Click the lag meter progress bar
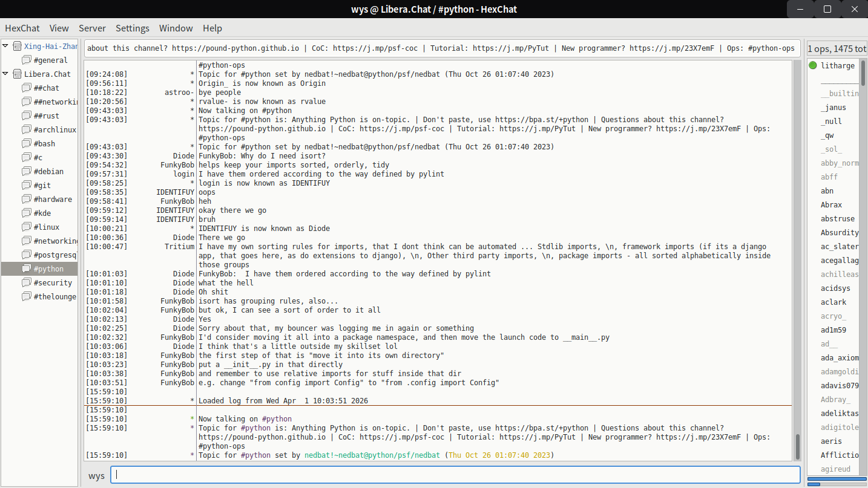Viewport: 868px width, 488px height. [837, 480]
